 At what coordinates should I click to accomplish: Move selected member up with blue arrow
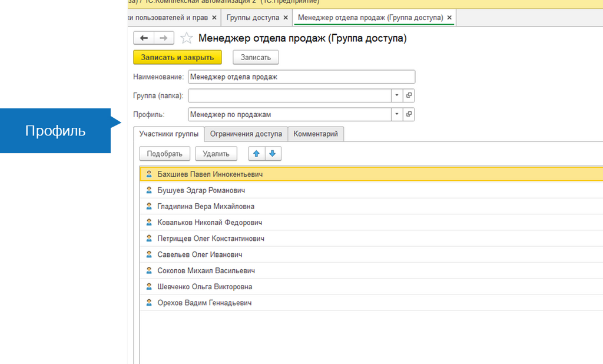(257, 154)
